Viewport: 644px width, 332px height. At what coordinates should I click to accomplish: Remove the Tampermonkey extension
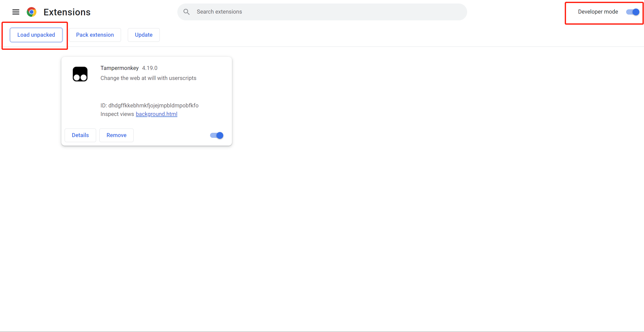[x=116, y=135]
